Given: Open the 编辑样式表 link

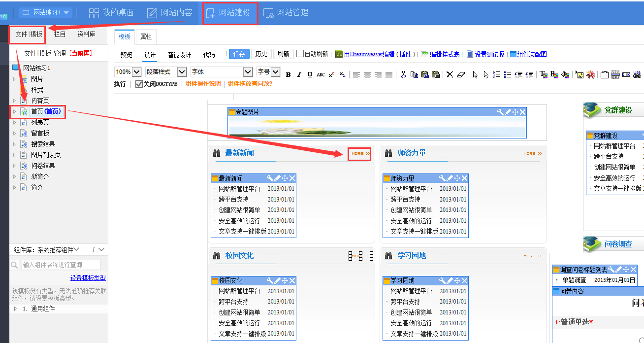Looking at the screenshot, I should pos(445,54).
